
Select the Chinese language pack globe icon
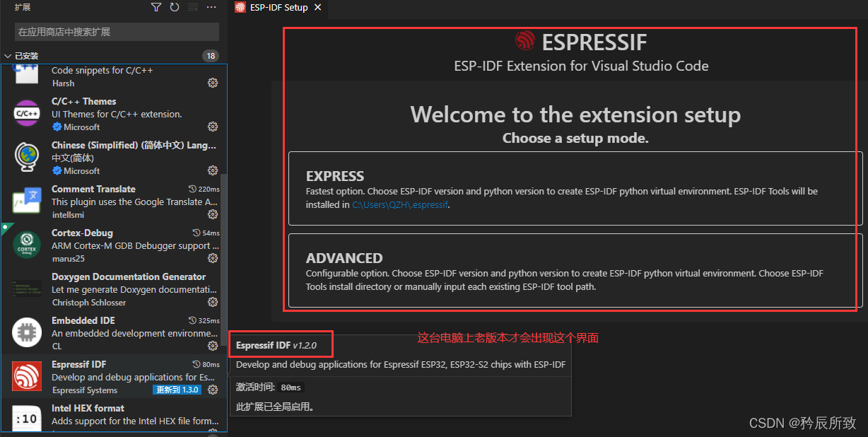[27, 157]
